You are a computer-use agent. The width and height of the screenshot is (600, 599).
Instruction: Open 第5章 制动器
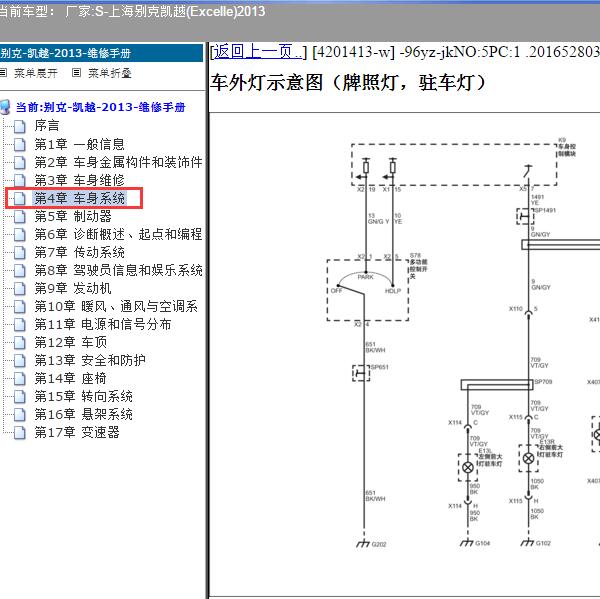click(x=73, y=216)
